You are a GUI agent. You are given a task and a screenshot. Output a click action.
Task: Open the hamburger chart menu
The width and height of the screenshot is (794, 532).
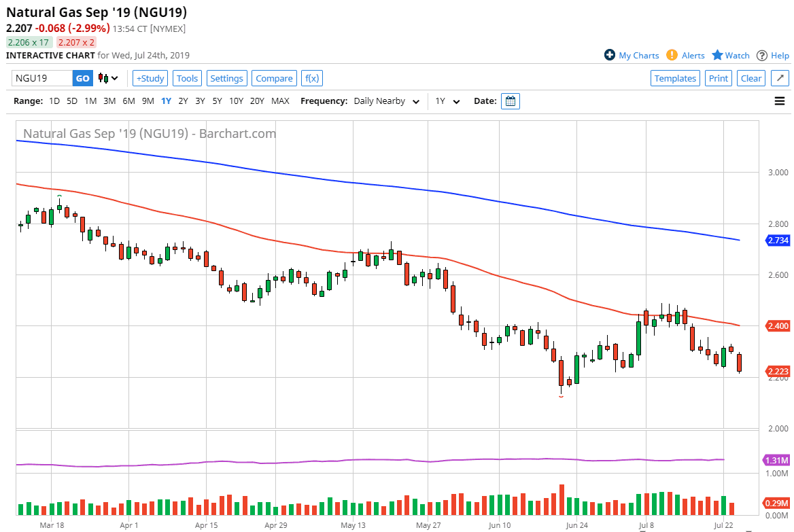coord(779,101)
